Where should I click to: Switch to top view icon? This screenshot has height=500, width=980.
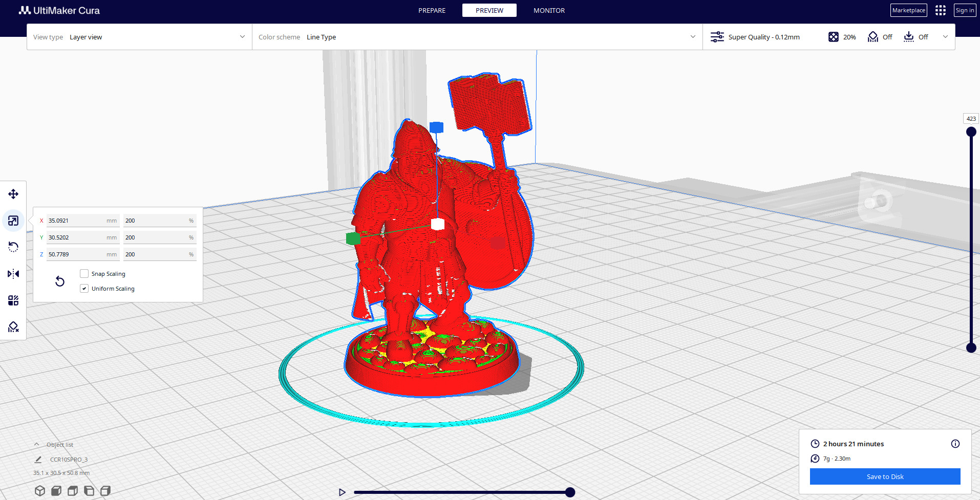pos(73,491)
